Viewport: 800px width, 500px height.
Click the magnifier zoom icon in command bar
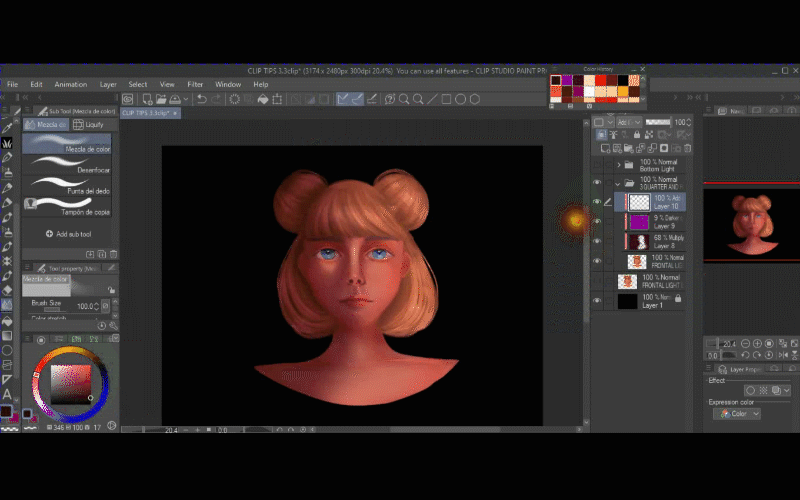pyautogui.click(x=404, y=100)
